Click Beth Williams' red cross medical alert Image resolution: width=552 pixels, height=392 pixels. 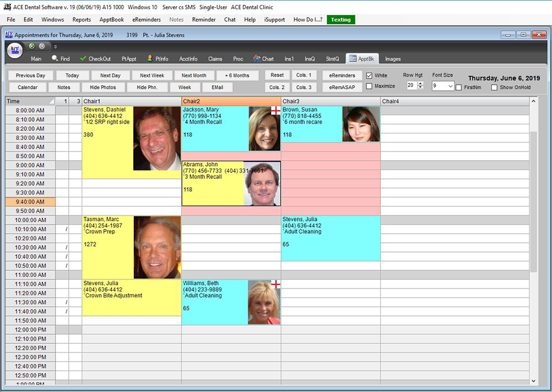[x=276, y=284]
